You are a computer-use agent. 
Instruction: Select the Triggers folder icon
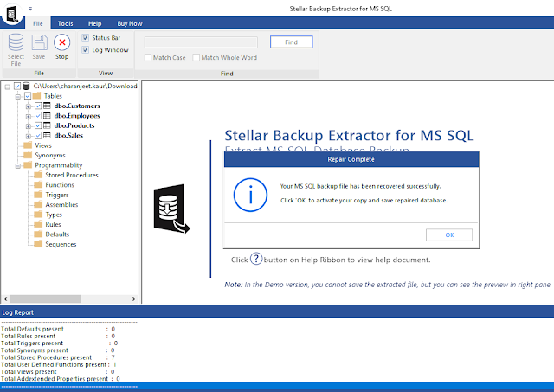coord(38,195)
